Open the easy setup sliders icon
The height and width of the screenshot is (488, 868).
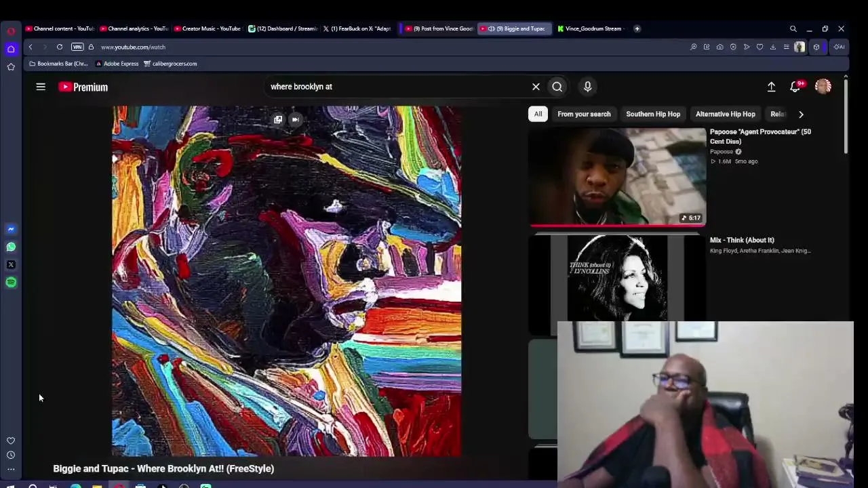tap(786, 47)
